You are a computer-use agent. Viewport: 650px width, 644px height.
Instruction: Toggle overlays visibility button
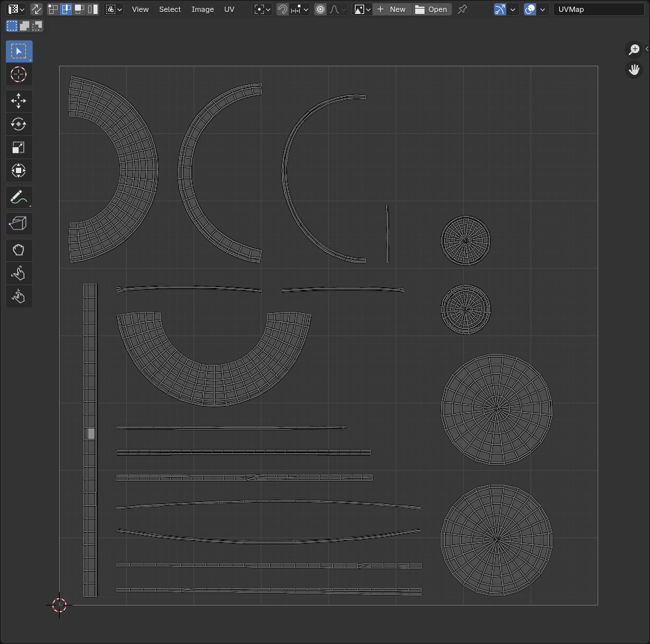530,9
